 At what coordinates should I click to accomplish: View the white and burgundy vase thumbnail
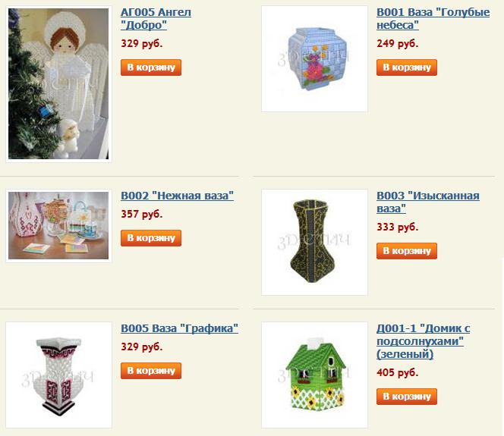58,375
